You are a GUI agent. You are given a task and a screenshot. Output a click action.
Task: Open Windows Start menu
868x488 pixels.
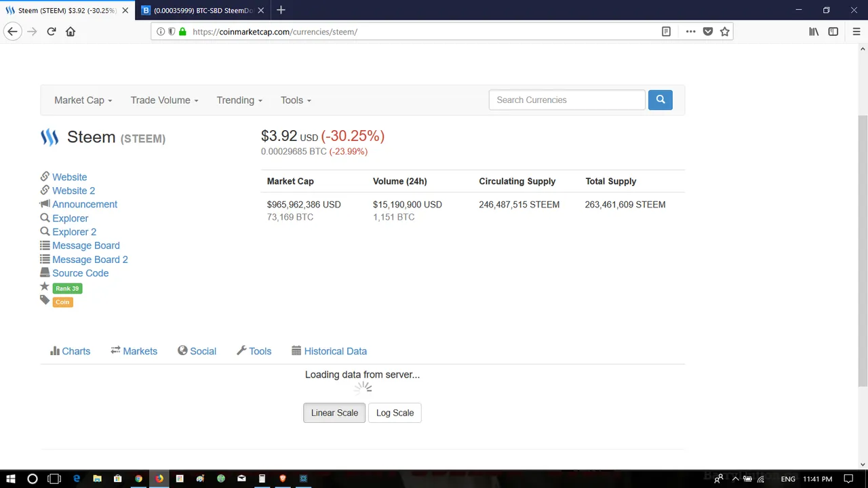pos(10,479)
